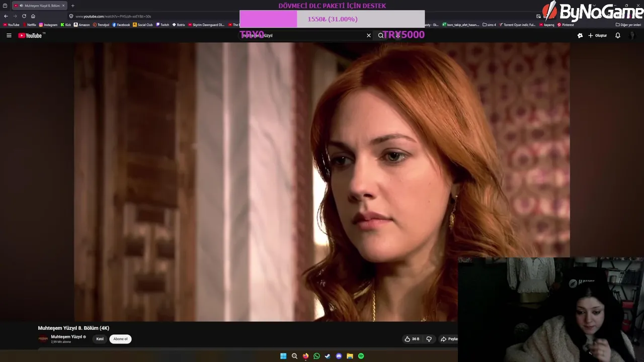The width and height of the screenshot is (644, 362).
Task: Clear the YouTube search box with X
Action: 369,36
